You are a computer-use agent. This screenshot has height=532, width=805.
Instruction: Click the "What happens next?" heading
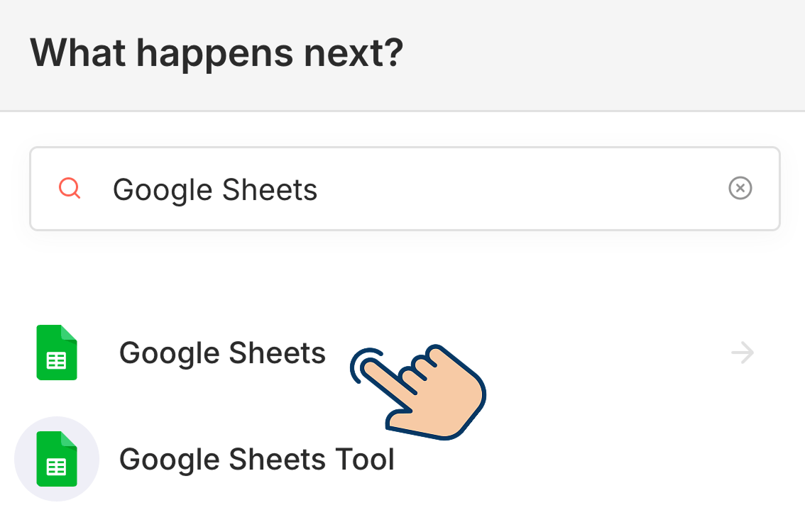point(217,53)
